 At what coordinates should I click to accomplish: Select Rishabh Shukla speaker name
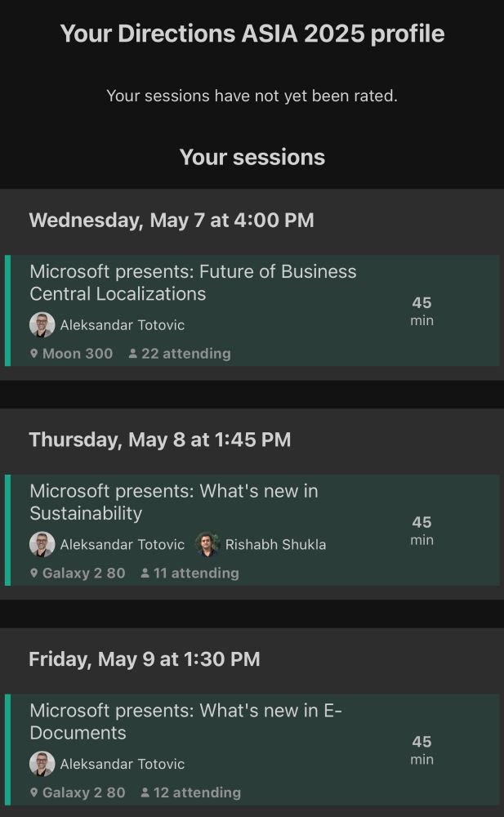coord(275,545)
